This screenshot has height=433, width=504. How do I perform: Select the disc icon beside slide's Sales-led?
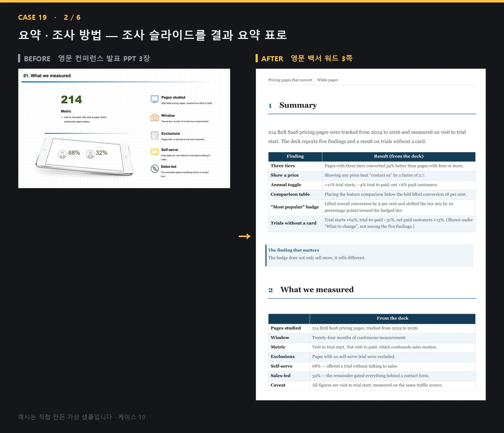click(x=155, y=169)
